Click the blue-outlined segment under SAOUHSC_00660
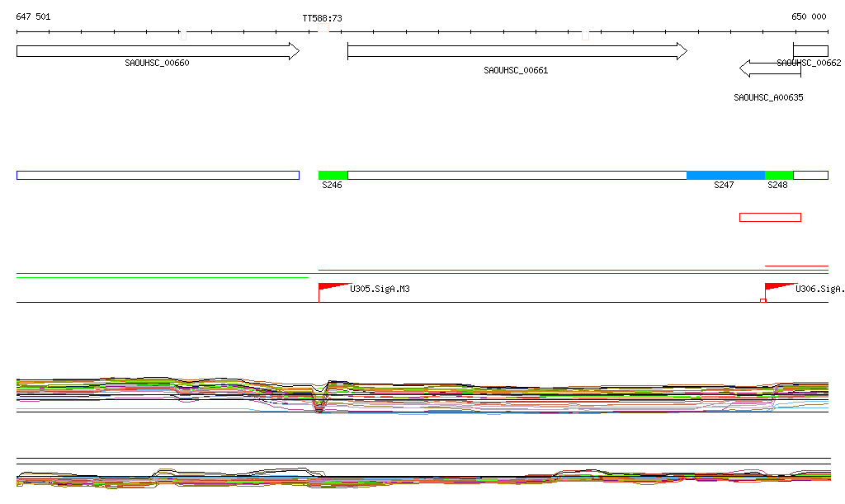Viewport: 845px width, 504px height. (x=157, y=175)
